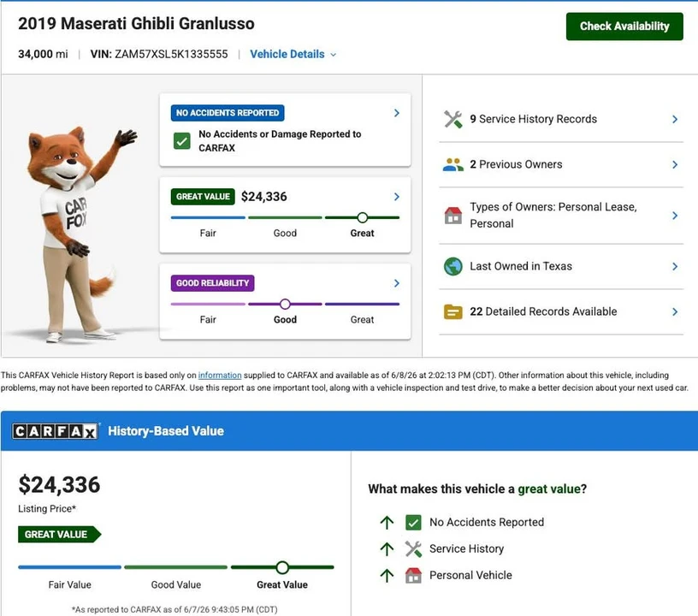
Task: Click the GOOD RELIABILITY purple badge
Action: (213, 283)
